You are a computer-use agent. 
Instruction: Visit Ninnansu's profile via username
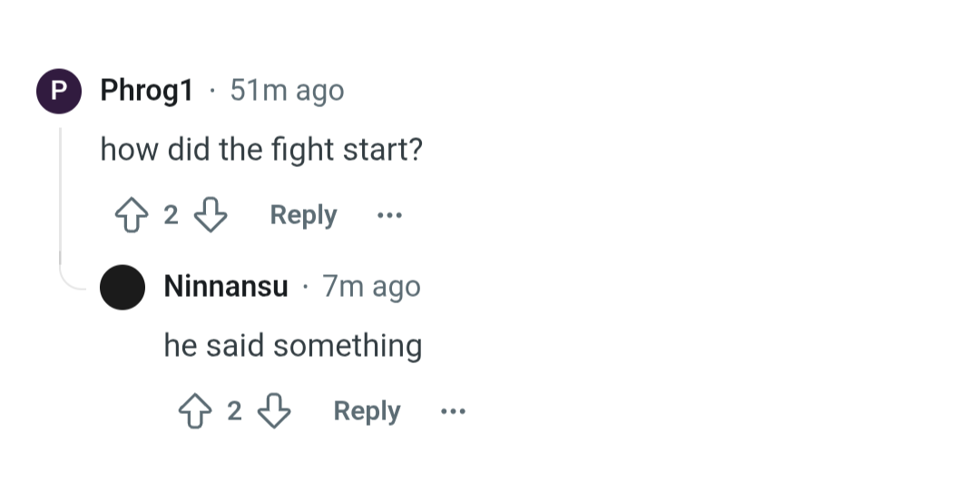point(226,287)
